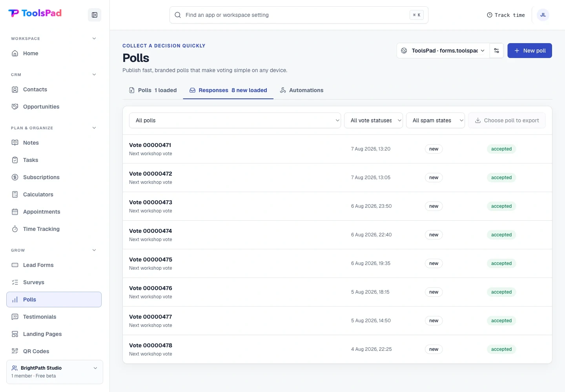
Task: Open the Opportunities sidebar item
Action: 54,107
